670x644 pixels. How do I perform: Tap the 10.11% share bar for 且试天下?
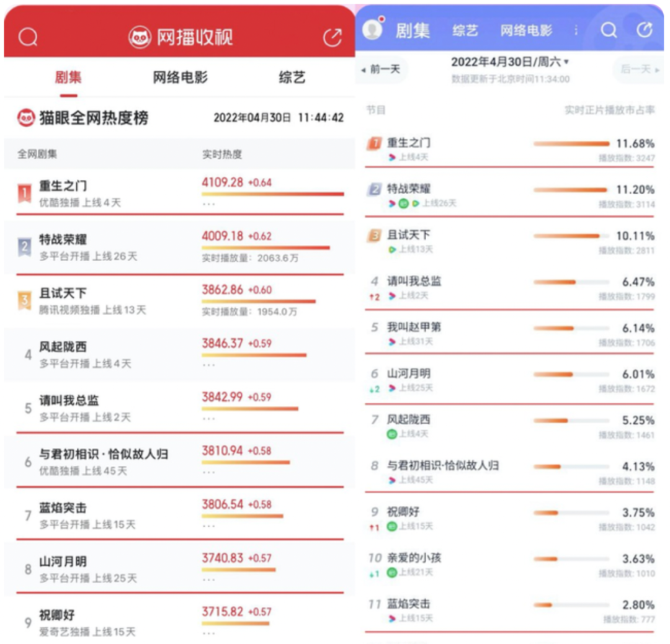click(x=572, y=236)
